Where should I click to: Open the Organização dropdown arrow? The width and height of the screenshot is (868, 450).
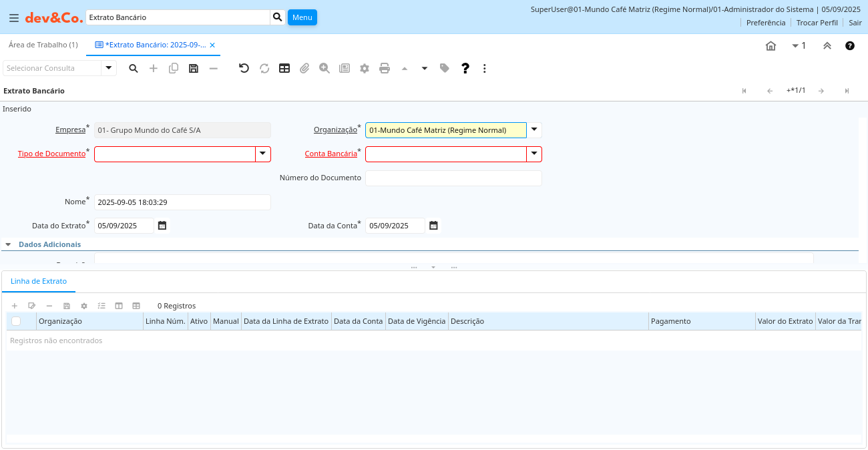click(534, 130)
